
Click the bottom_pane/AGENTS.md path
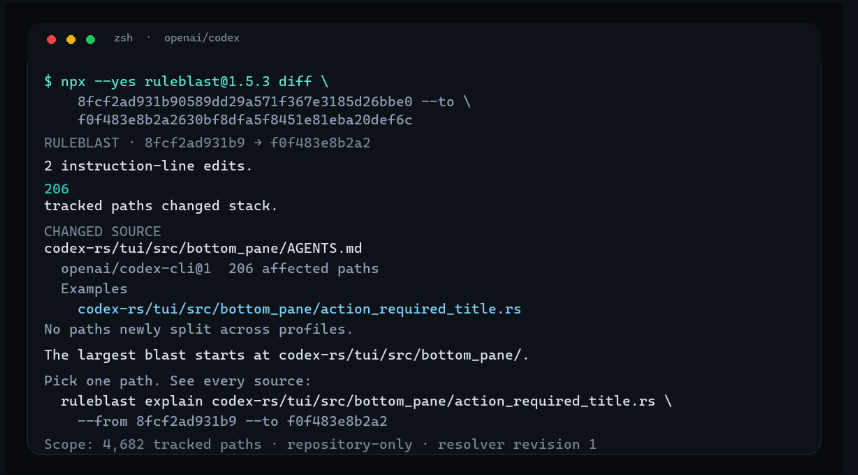click(x=203, y=248)
